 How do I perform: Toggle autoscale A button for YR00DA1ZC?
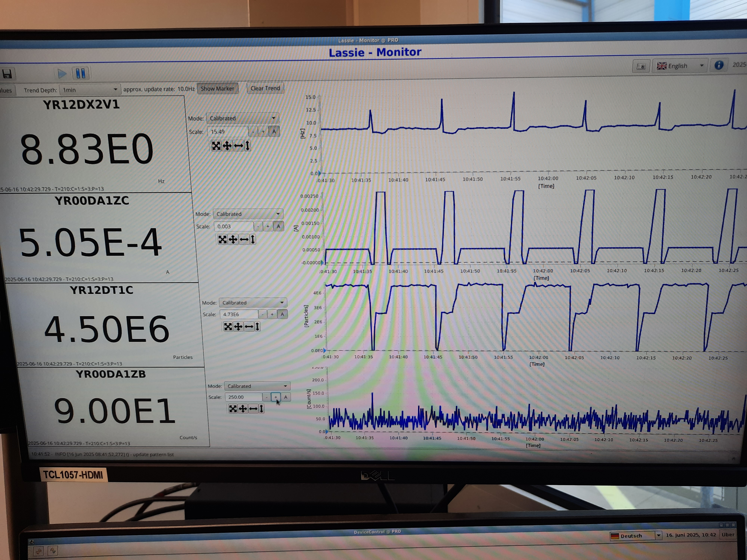click(x=278, y=226)
